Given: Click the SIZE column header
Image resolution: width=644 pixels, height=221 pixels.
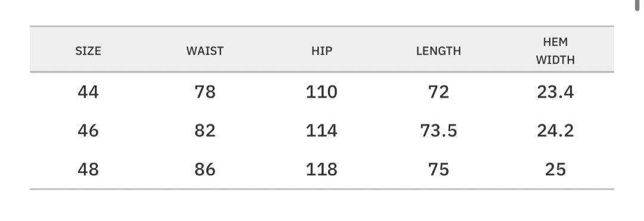Looking at the screenshot, I should (x=88, y=51).
